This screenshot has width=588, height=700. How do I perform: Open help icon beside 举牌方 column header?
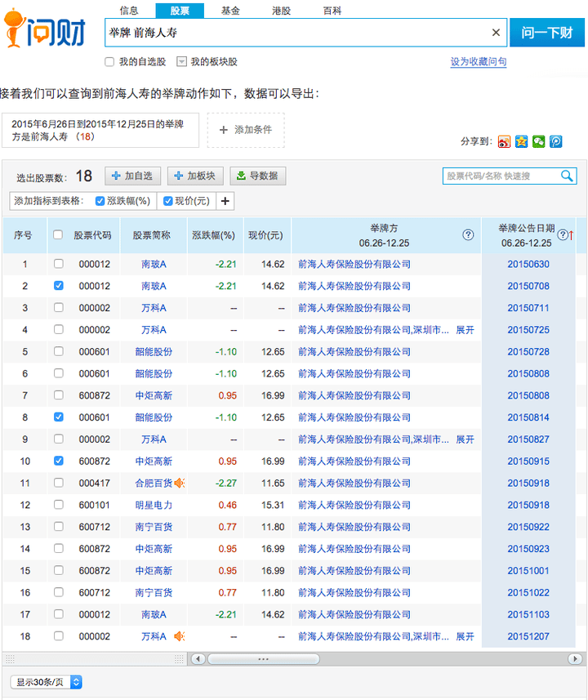click(x=468, y=235)
